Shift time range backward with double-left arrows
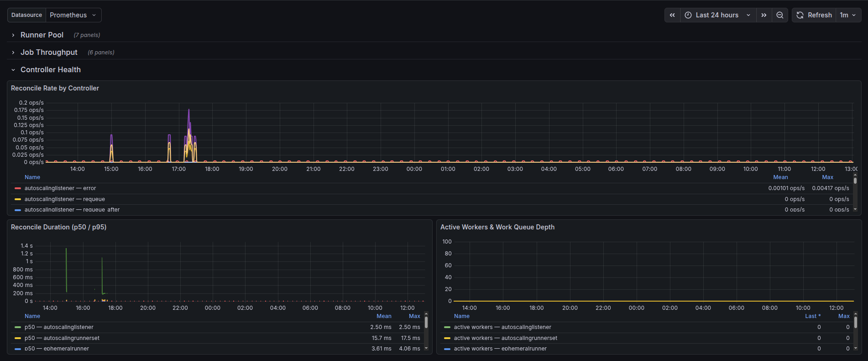The height and width of the screenshot is (361, 868). point(672,15)
